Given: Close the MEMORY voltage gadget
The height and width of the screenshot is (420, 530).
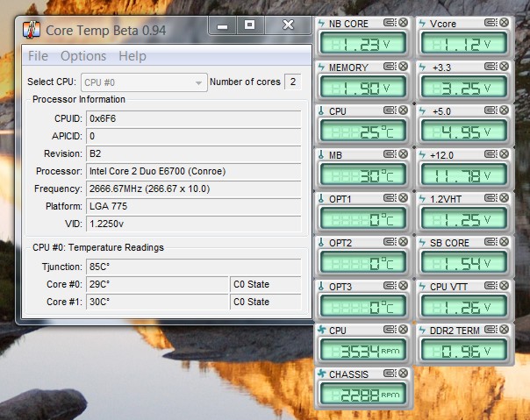Looking at the screenshot, I should click(x=403, y=67).
